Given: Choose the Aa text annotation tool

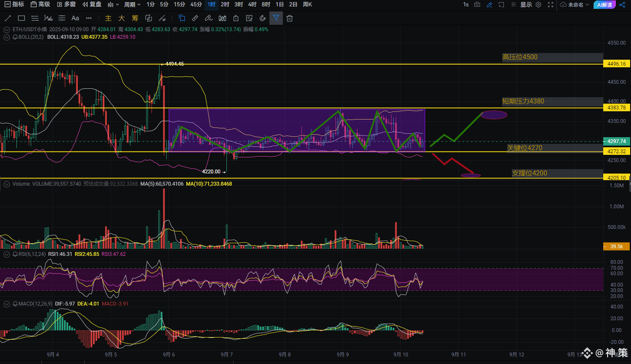Looking at the screenshot, I should coord(75,18).
